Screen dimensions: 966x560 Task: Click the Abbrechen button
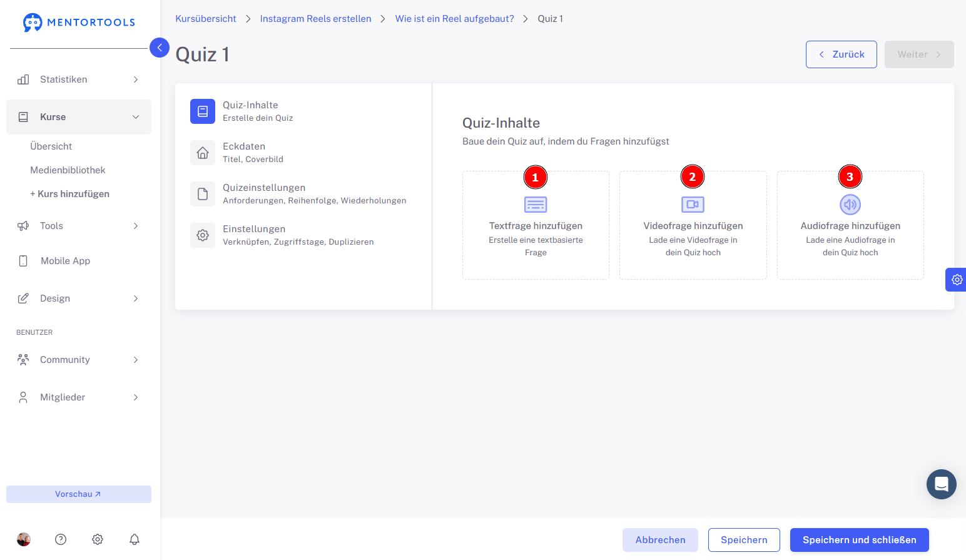point(661,540)
